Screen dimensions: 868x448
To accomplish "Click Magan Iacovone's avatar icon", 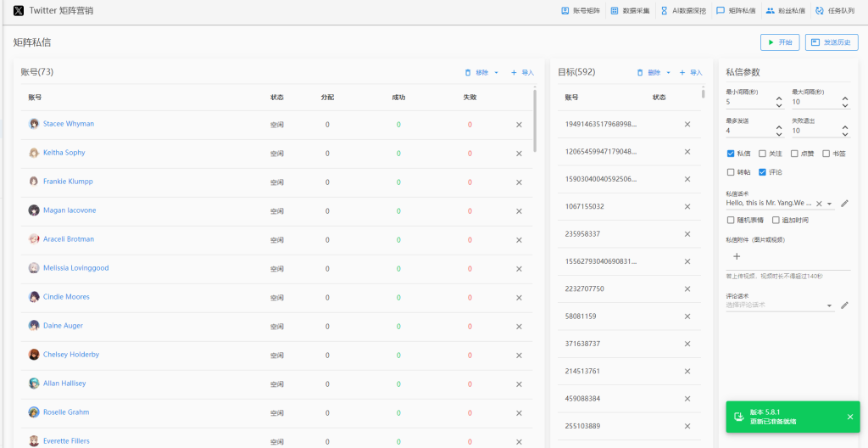I will (34, 210).
